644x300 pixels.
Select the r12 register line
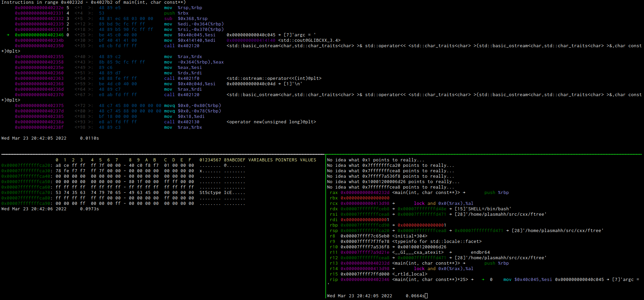point(438,258)
